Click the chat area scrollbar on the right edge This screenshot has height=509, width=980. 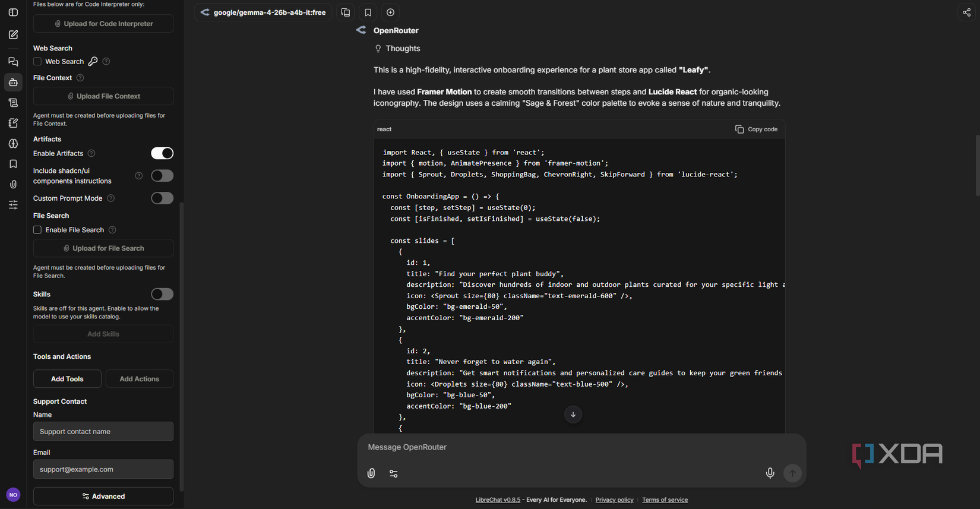pos(978,165)
